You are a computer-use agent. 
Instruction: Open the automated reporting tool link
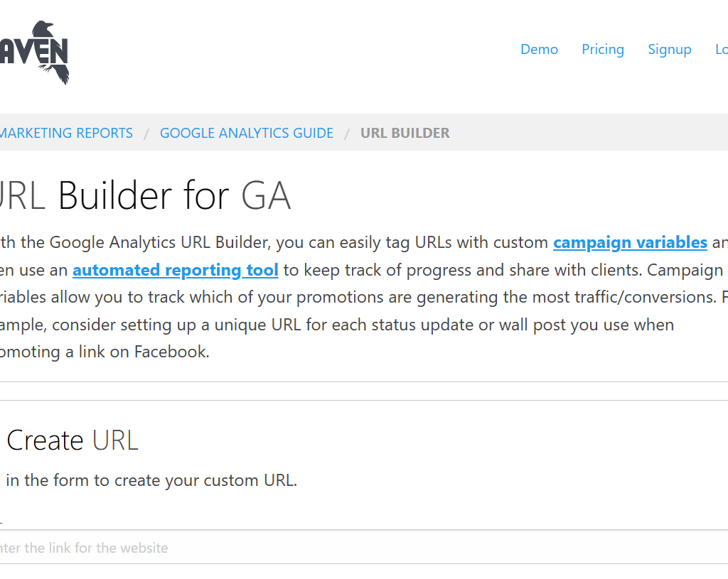pyautogui.click(x=175, y=270)
